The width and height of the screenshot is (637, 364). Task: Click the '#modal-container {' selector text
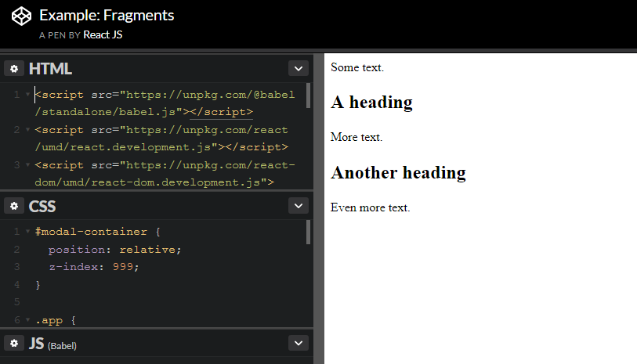[x=97, y=232]
